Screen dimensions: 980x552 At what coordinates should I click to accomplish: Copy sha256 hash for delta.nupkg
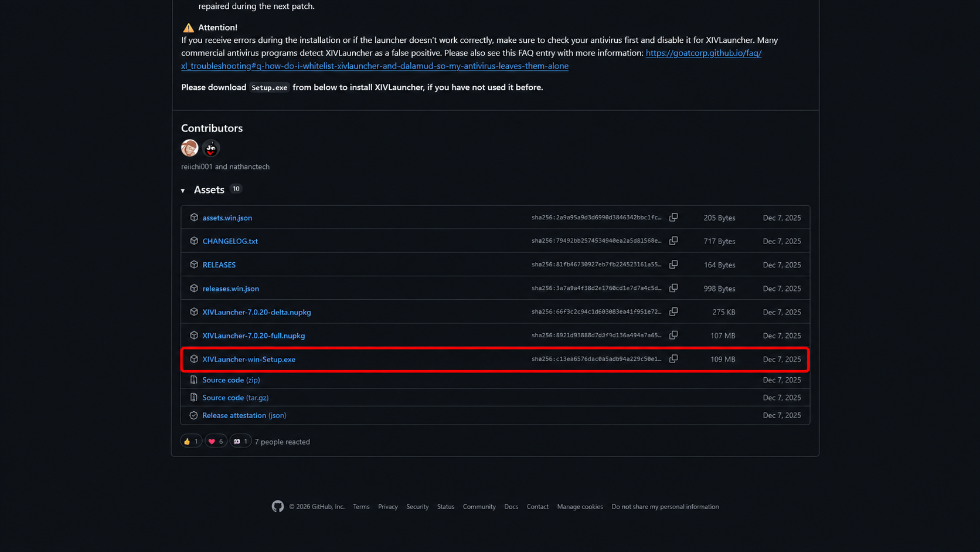(x=673, y=311)
